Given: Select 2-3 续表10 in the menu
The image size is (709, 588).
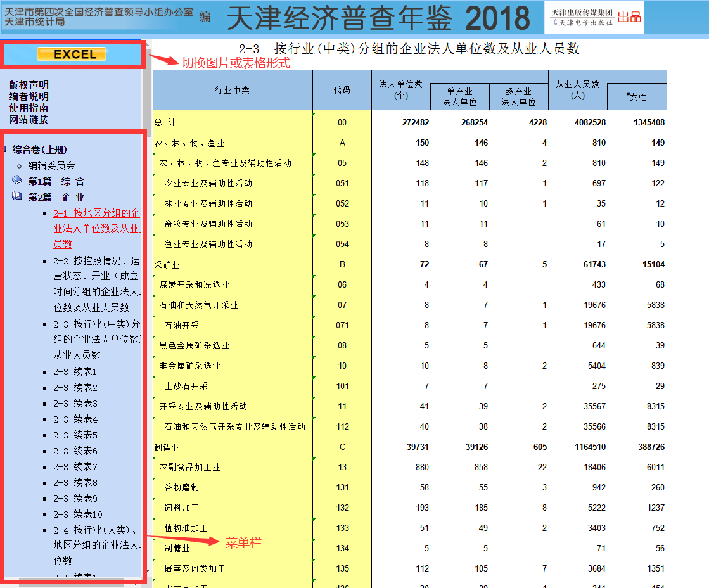Looking at the screenshot, I should pos(78,514).
